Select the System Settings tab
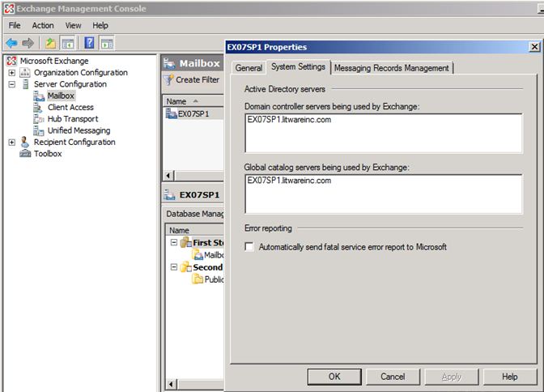544x392 pixels. pyautogui.click(x=299, y=66)
